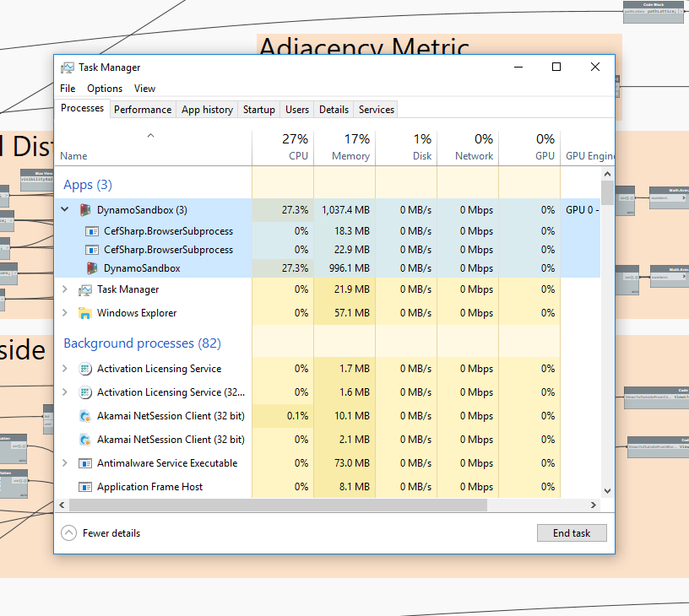Click the DynamoSandbox child process icon

92,268
